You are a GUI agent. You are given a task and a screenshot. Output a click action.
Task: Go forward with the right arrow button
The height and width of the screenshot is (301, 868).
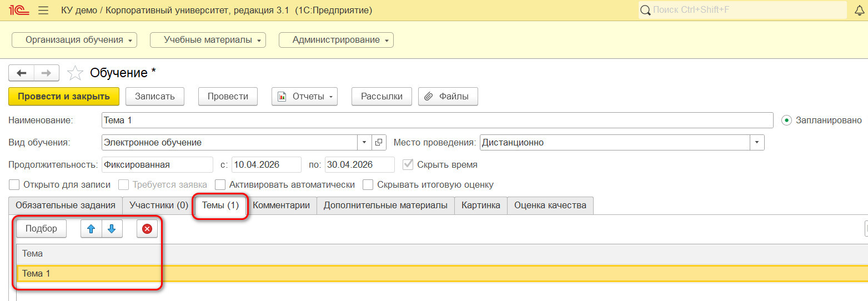click(x=47, y=73)
